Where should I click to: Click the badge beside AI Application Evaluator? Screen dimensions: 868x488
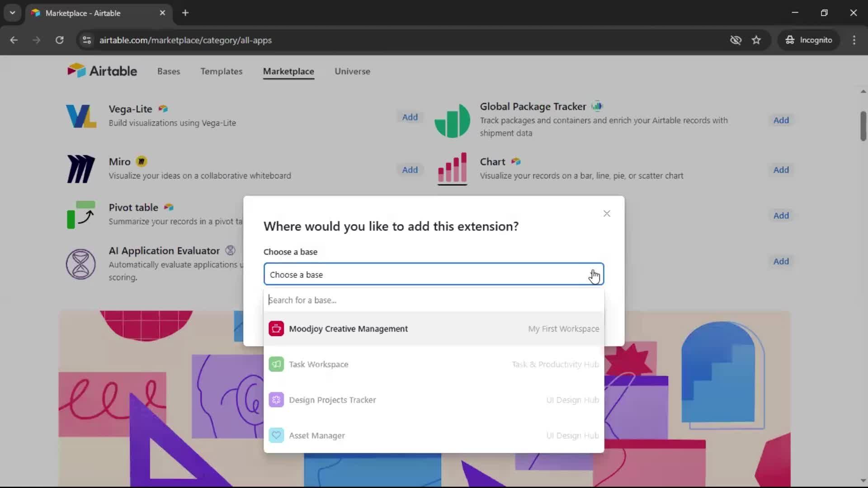(x=230, y=250)
